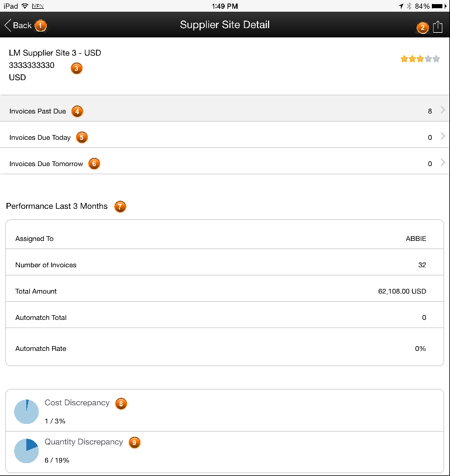This screenshot has height=476, width=450.
Task: Tap the supplier star rating
Action: 420,58
